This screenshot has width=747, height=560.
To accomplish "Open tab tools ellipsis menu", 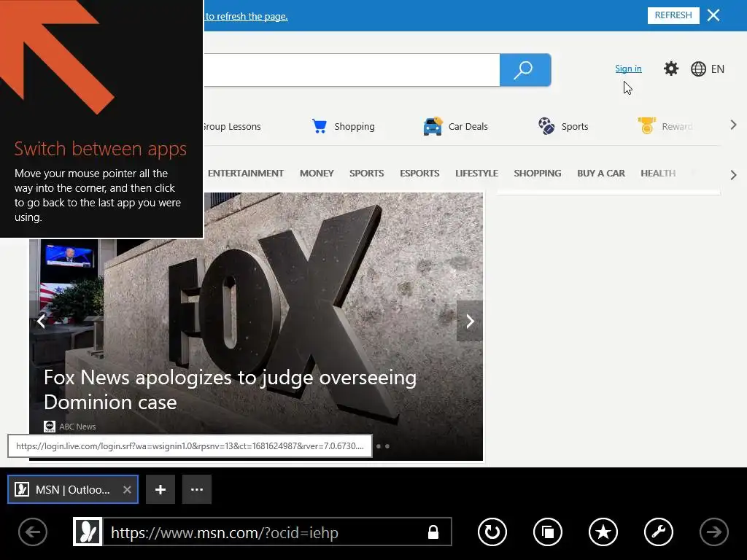I will [x=197, y=489].
